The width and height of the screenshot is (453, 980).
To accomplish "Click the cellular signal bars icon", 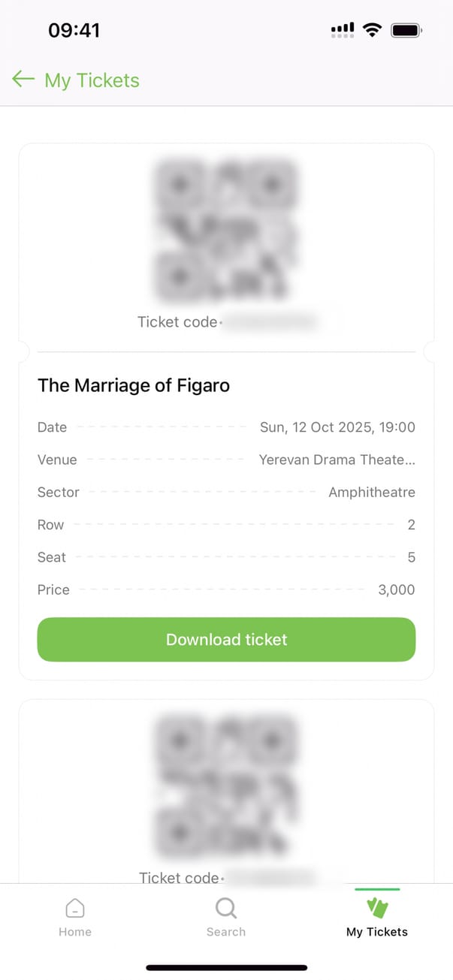I will coord(343,30).
